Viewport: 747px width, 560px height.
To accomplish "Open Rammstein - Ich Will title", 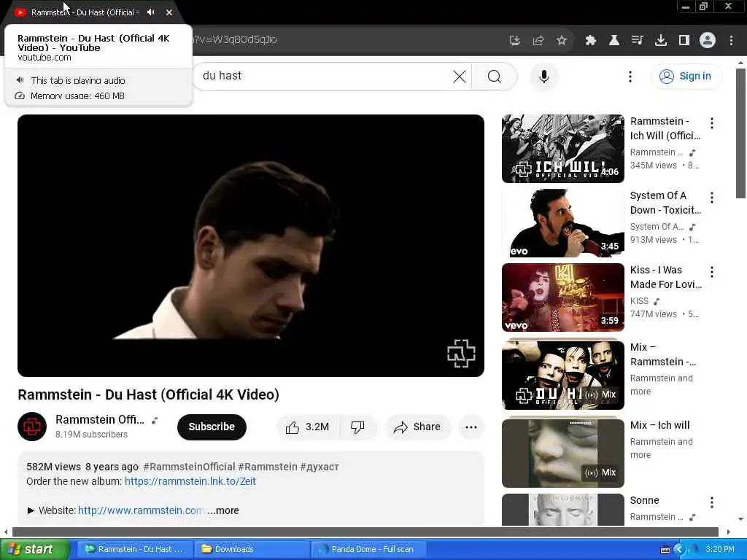I will tap(665, 128).
